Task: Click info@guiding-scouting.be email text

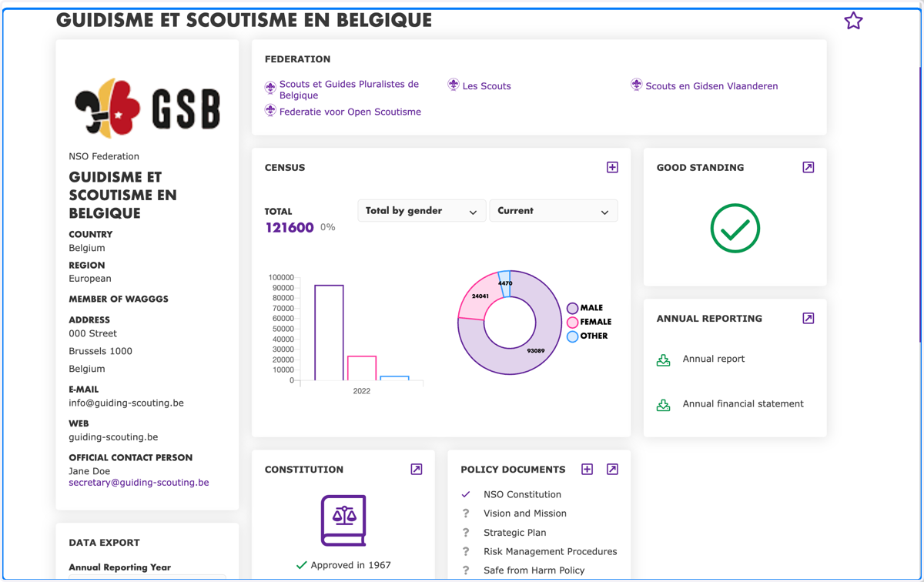Action: 126,403
